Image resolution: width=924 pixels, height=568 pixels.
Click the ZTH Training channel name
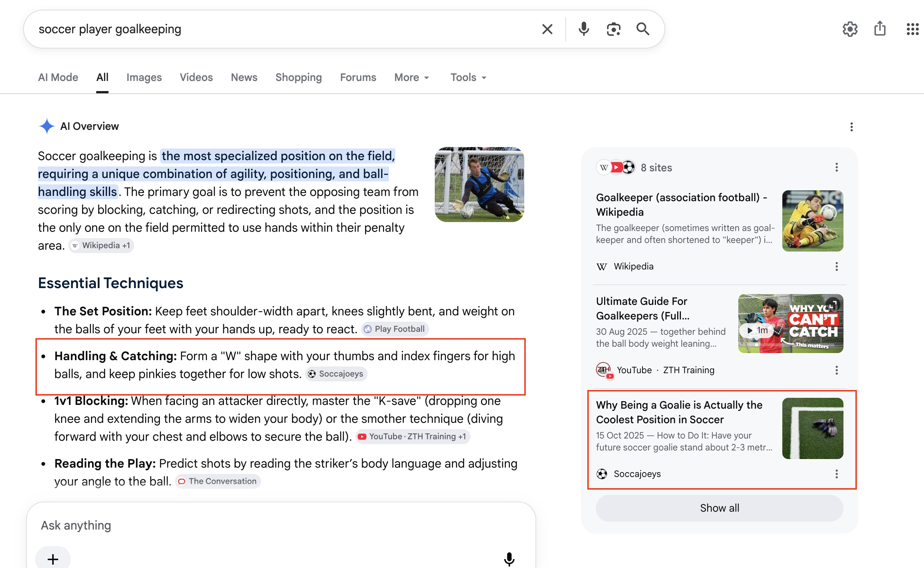pos(688,371)
